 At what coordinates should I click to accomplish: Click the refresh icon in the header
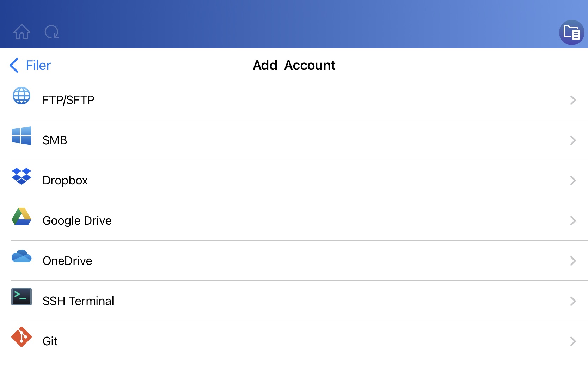(51, 32)
